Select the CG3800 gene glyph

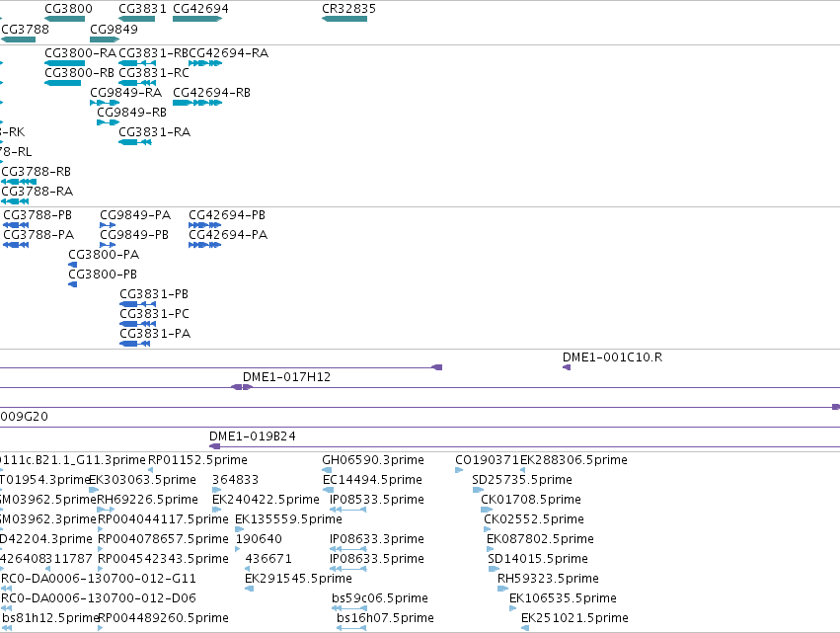[x=64, y=19]
